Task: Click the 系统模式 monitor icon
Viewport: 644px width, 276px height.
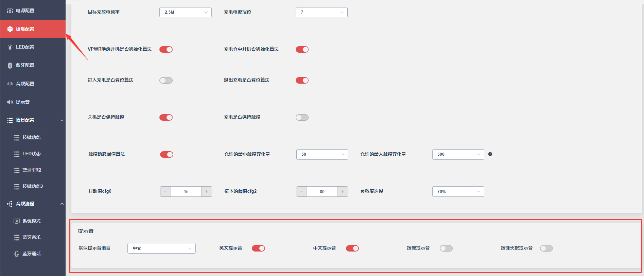Action: coord(17,221)
